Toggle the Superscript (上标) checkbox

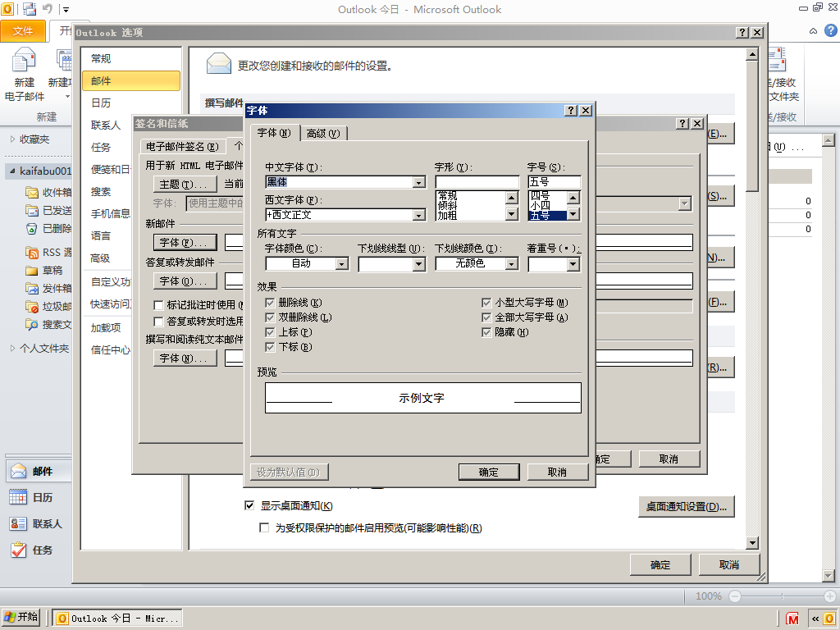click(x=270, y=332)
